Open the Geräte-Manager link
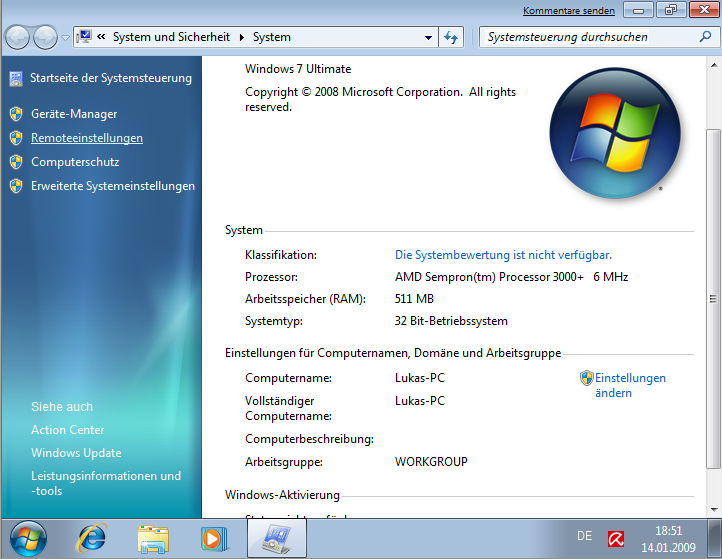The width and height of the screenshot is (722, 559). [x=74, y=114]
